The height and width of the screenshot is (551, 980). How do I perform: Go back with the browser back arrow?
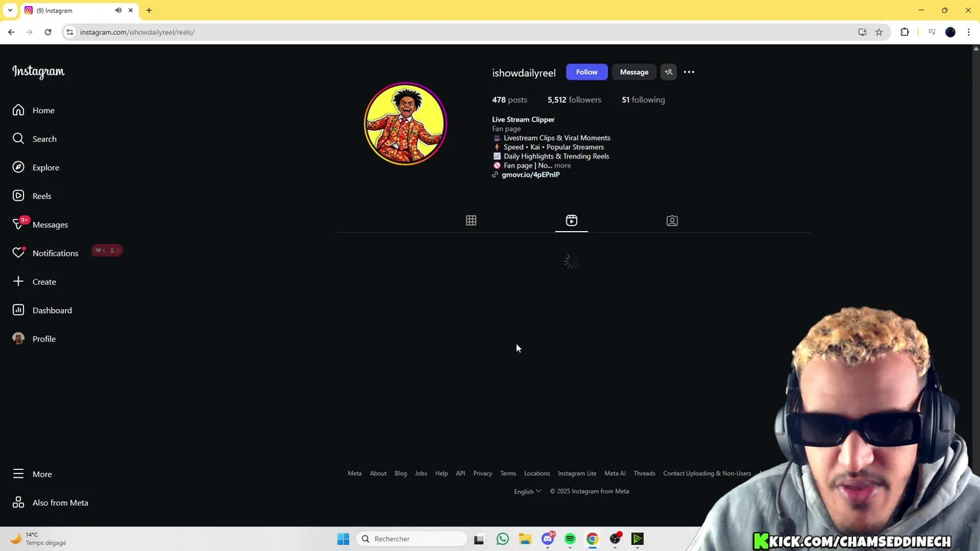coord(11,32)
